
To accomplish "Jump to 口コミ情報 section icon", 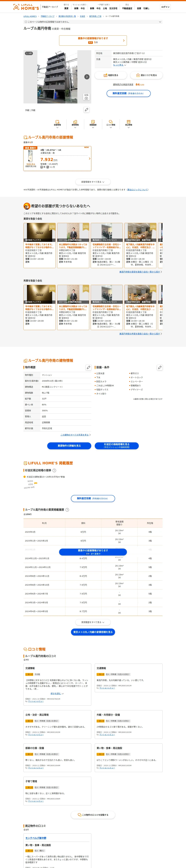I will [x=111, y=124].
